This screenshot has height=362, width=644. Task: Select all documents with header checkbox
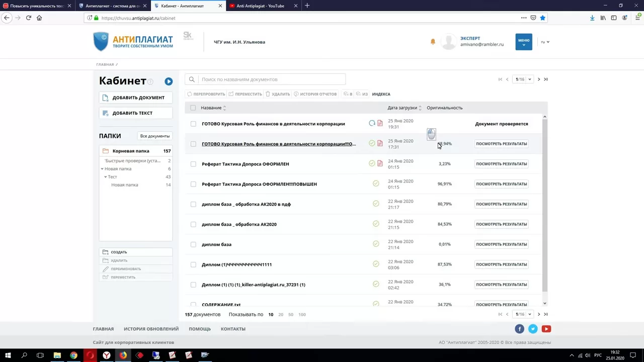click(x=193, y=108)
